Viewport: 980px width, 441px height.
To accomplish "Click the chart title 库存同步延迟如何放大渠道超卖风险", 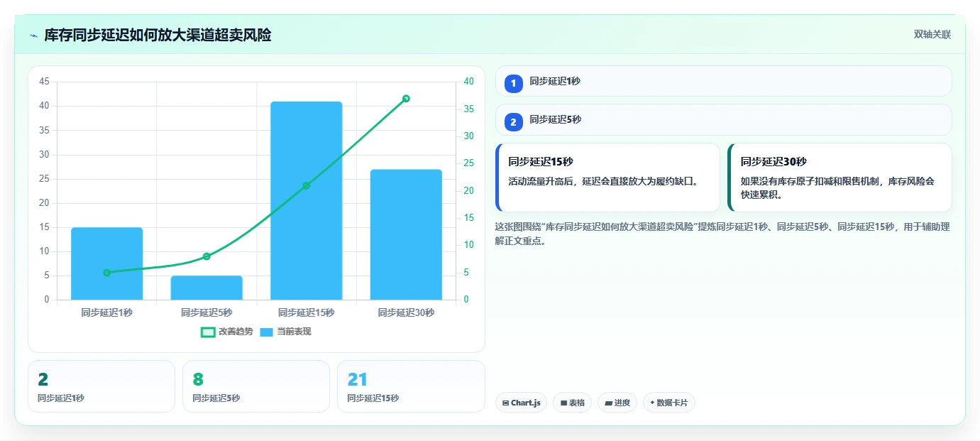I will (x=158, y=35).
